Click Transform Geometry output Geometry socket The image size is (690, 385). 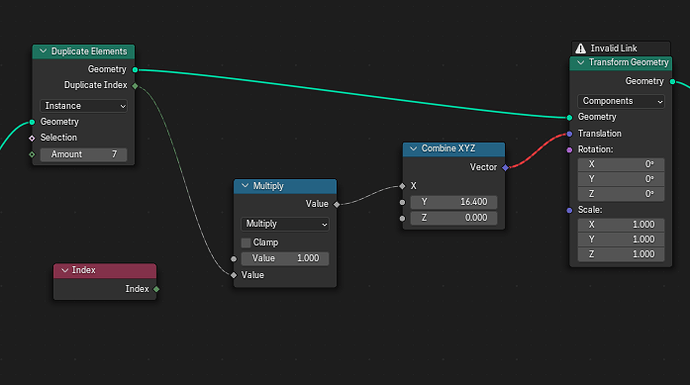(672, 81)
